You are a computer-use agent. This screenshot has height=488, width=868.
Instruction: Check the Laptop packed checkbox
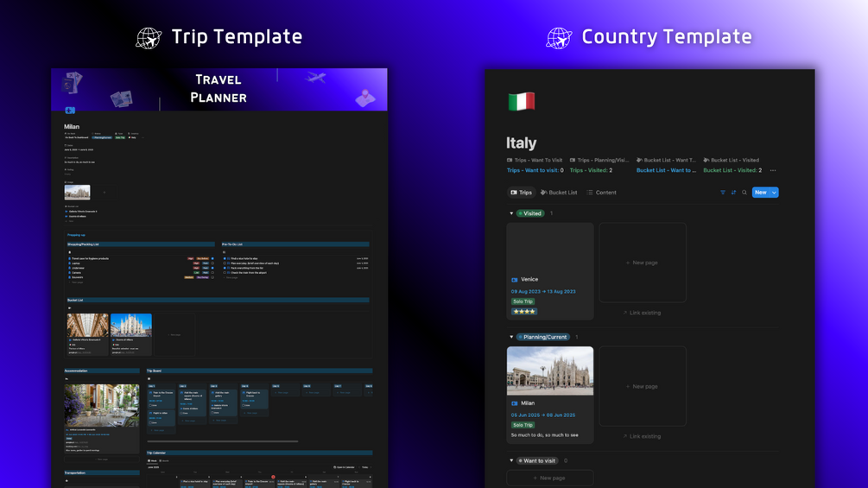[x=212, y=263]
